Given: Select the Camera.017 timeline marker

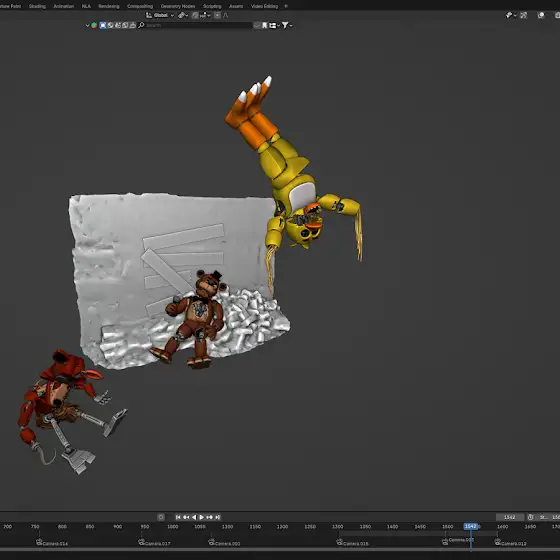Looking at the screenshot, I should [154, 543].
